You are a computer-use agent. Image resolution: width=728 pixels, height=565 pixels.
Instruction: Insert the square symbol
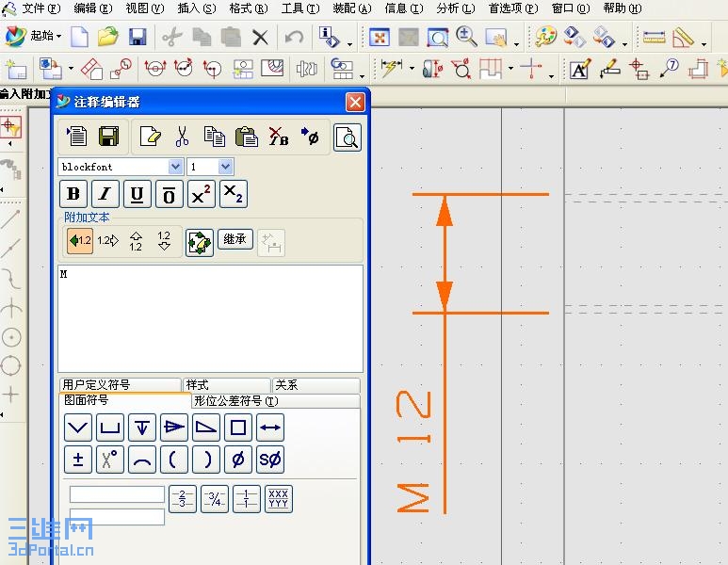pos(238,428)
